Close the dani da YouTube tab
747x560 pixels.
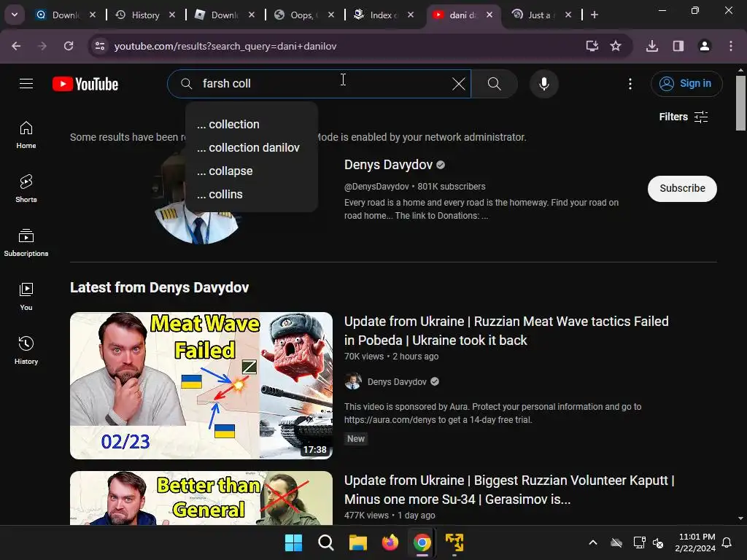pyautogui.click(x=489, y=15)
